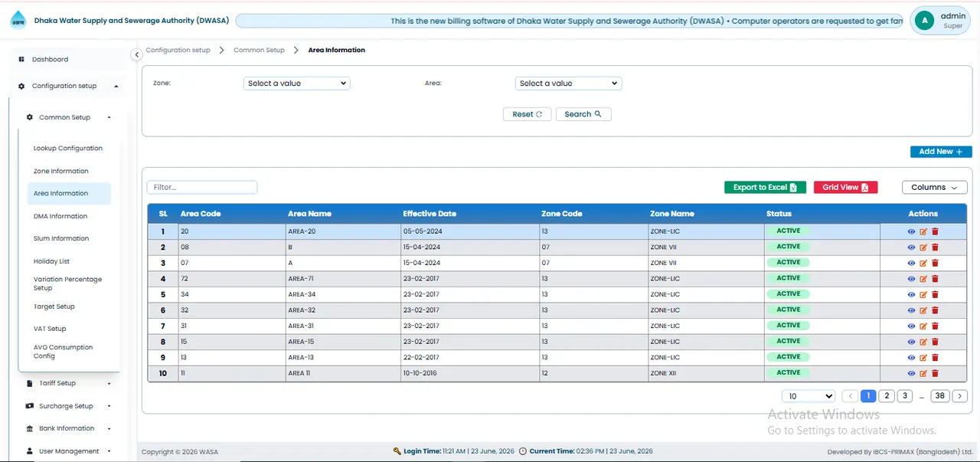Open Lookup Configuration

(x=68, y=149)
